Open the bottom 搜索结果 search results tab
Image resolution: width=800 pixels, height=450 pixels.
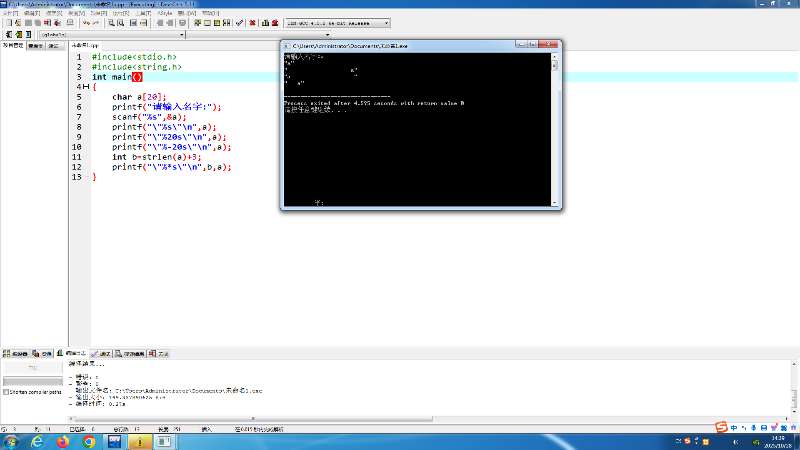tap(130, 354)
